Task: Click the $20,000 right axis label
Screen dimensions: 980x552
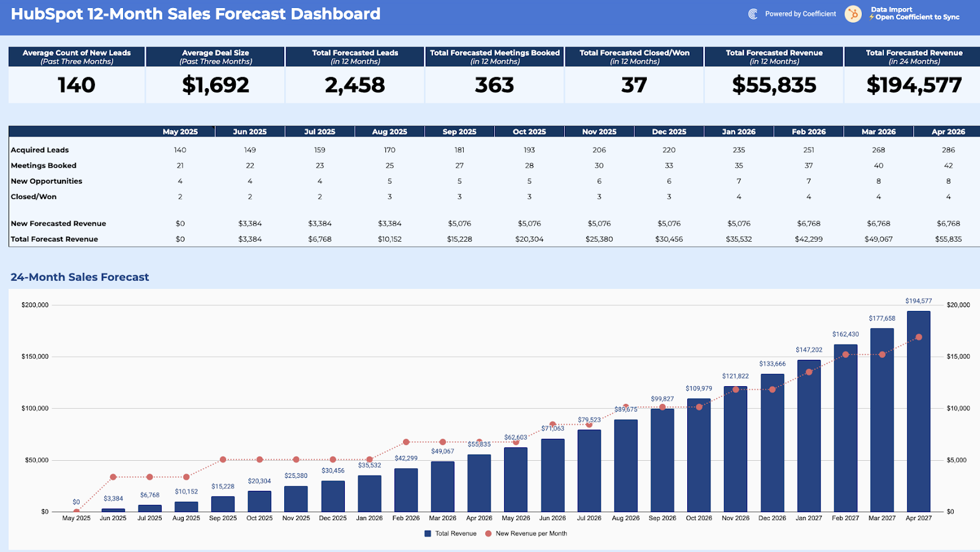Action: tap(958, 305)
